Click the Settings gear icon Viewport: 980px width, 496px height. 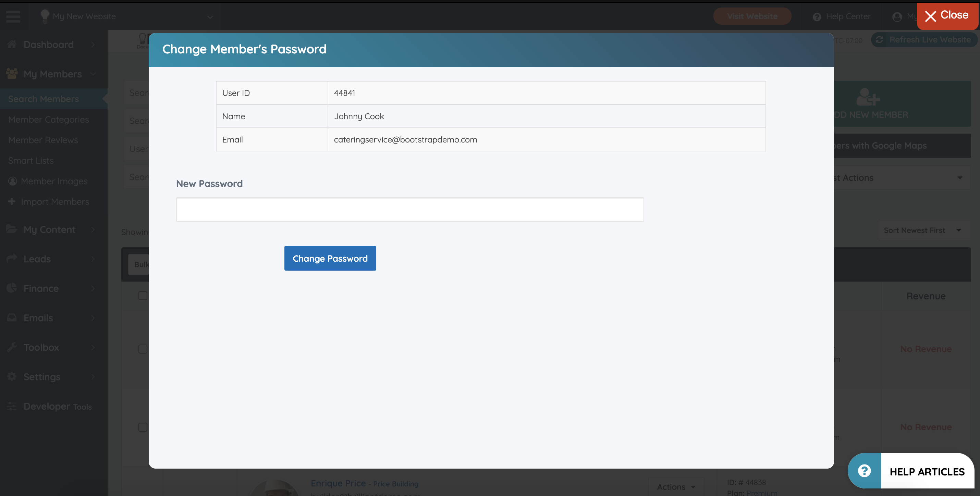click(x=12, y=376)
